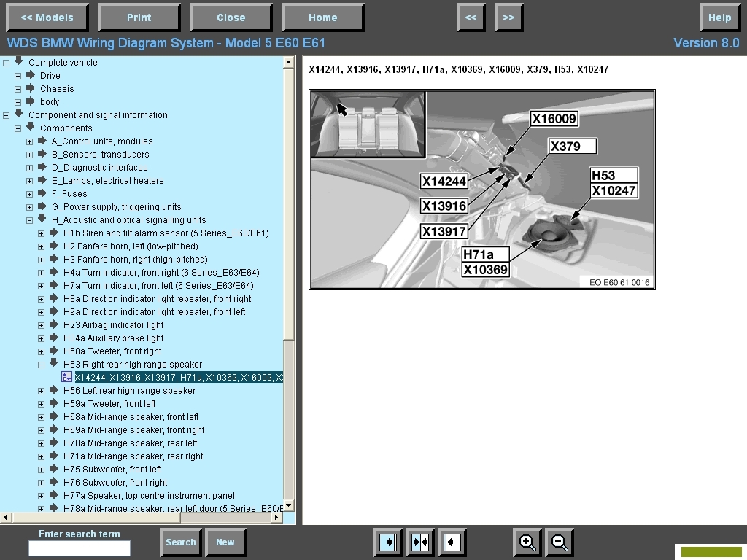Select H4a Turn indicator, front right
This screenshot has width=747, height=560.
[161, 273]
